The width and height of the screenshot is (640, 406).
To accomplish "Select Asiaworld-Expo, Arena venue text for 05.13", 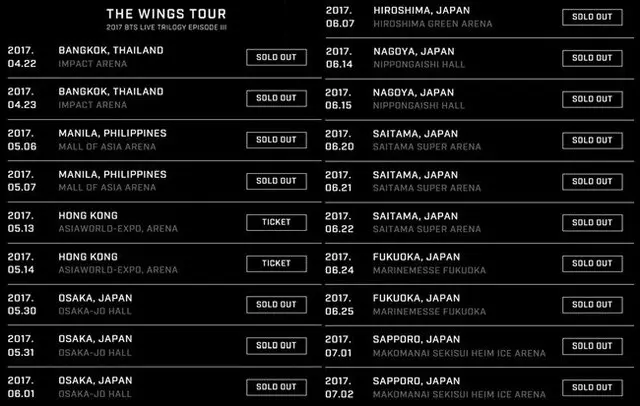I will [118, 229].
